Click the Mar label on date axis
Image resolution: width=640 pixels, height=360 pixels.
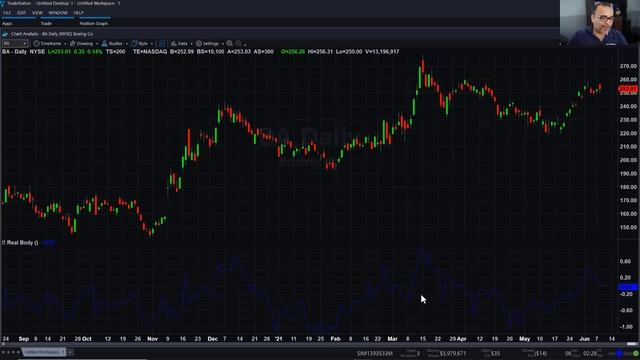392,339
